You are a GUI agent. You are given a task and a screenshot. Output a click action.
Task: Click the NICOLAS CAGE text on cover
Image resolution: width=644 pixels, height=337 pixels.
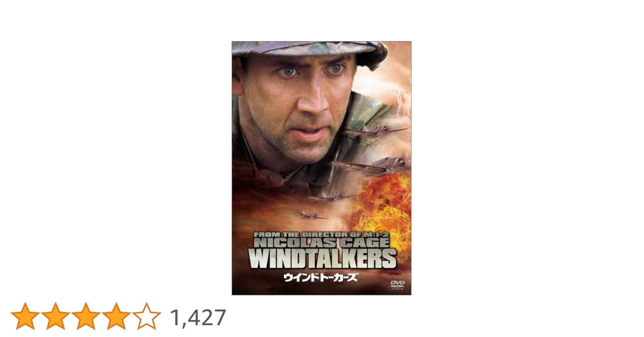tap(322, 242)
